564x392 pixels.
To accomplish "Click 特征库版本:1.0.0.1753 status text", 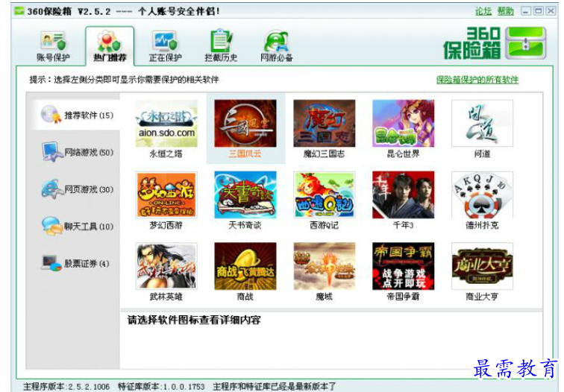I will (161, 387).
